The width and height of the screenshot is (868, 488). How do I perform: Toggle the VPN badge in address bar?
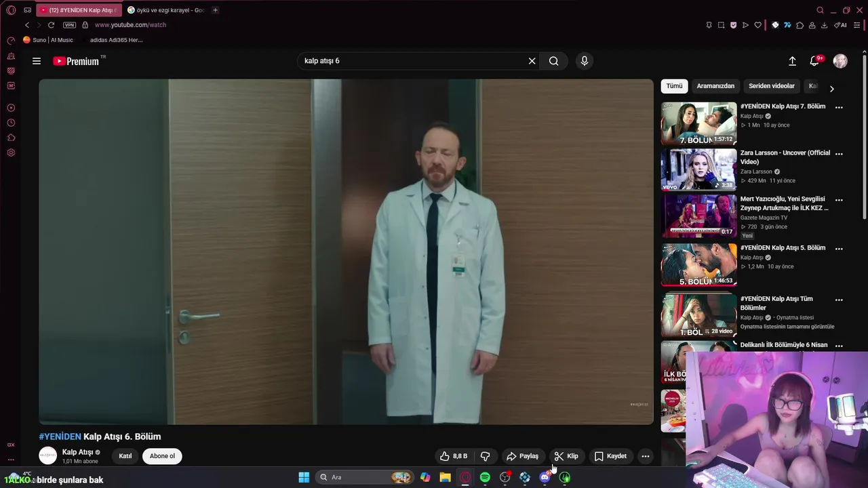69,25
